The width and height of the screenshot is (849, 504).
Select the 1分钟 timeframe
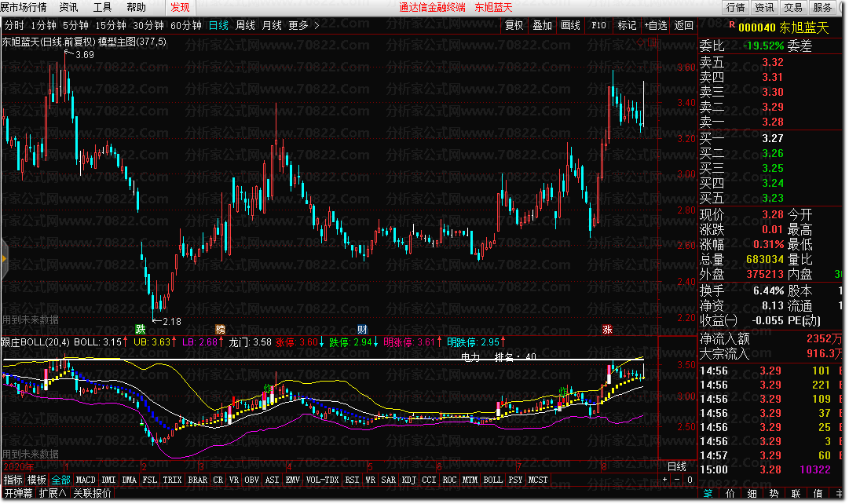click(43, 25)
